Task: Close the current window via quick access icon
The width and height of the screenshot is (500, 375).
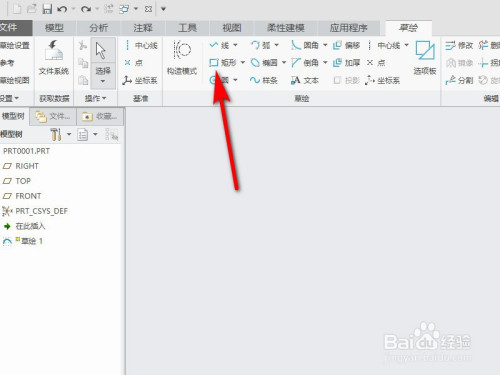Action: click(x=148, y=9)
